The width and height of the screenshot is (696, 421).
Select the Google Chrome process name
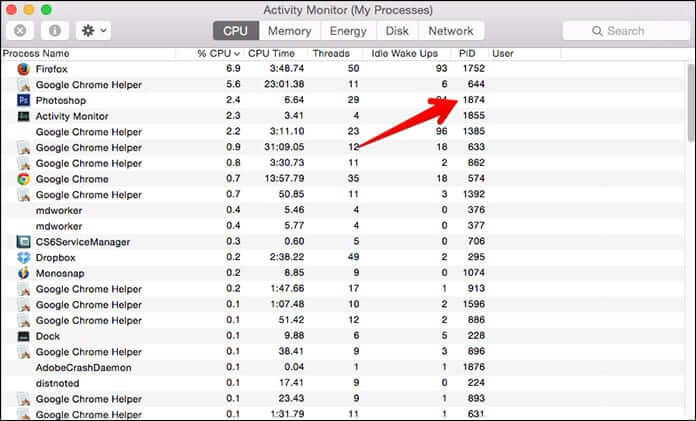click(72, 179)
